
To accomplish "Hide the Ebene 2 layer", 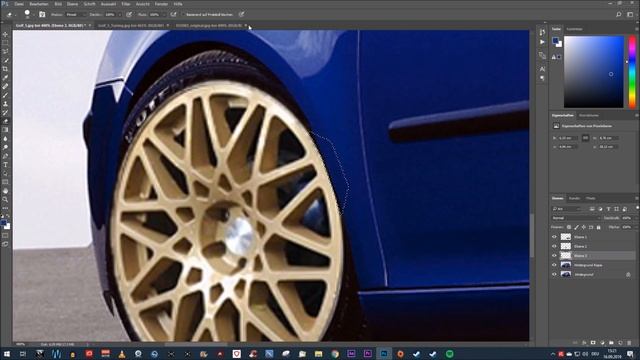I will click(x=554, y=246).
